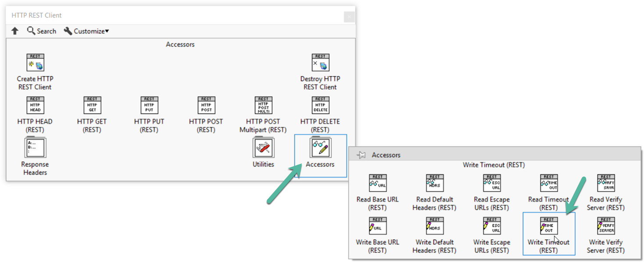Click the "Create HTTP REST Client" label
Viewport: 644px width, 262px height.
click(35, 83)
